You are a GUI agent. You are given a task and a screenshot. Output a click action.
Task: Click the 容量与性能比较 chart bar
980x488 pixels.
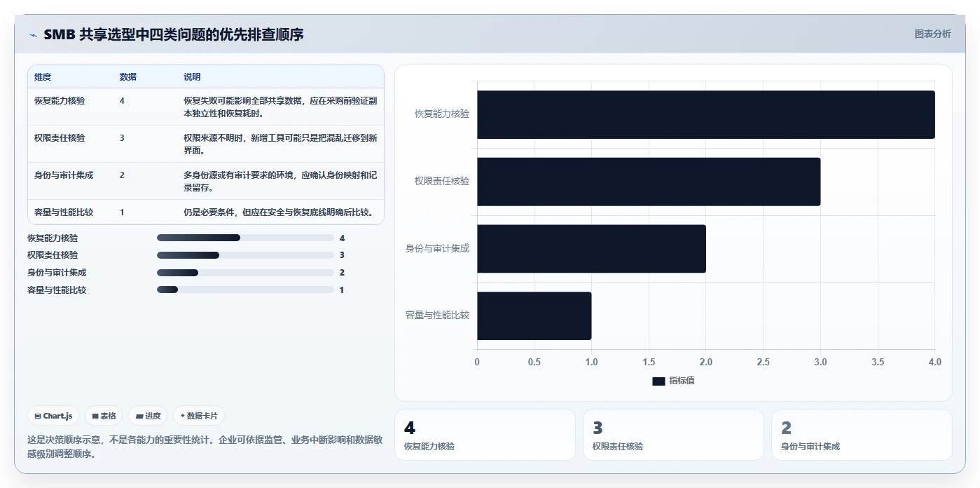(x=534, y=316)
